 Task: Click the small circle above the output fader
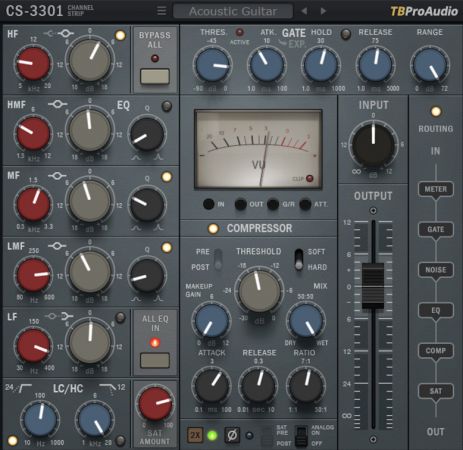[373, 210]
